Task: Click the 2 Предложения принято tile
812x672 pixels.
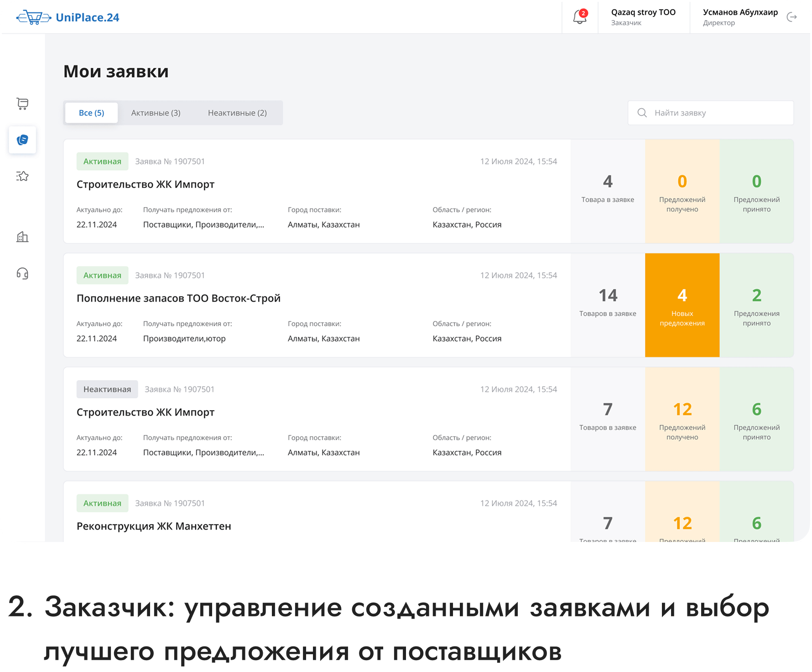Action: tap(756, 305)
